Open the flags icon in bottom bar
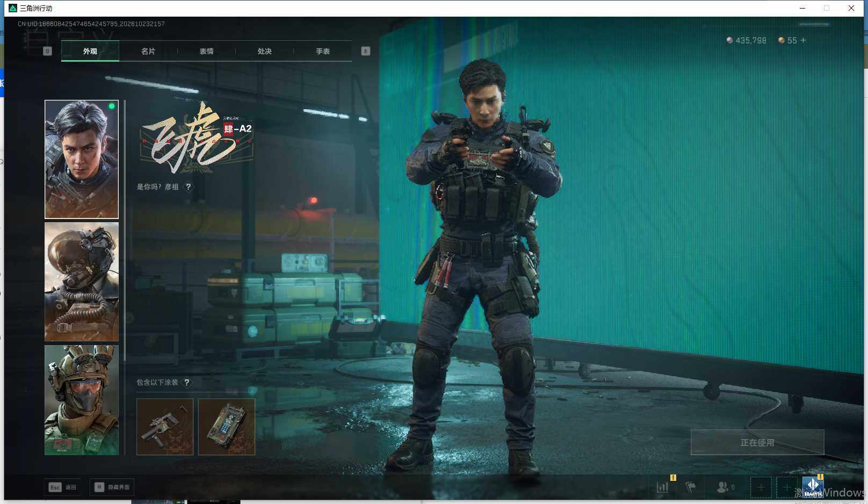Viewport: 868px width, 504px height. 690,487
